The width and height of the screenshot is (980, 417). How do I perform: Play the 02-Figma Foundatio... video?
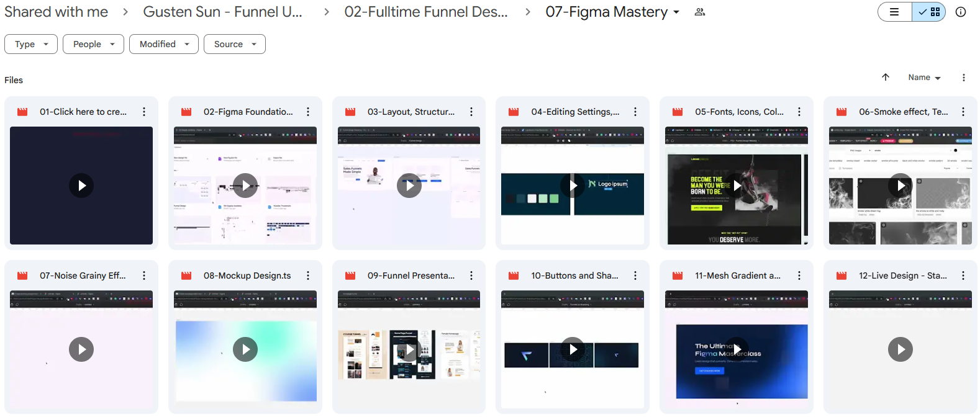(245, 186)
